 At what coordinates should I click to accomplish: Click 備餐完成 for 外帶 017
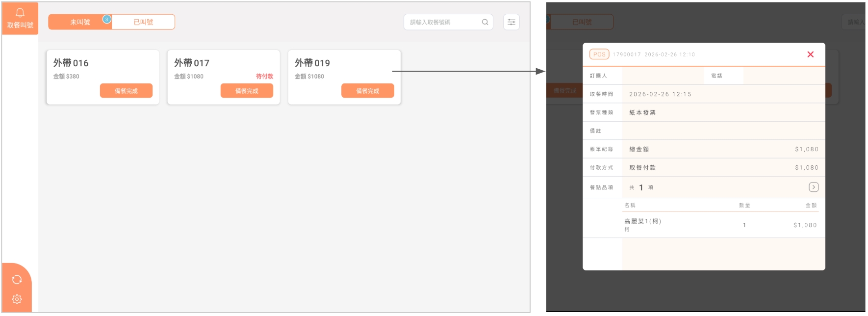tap(247, 91)
